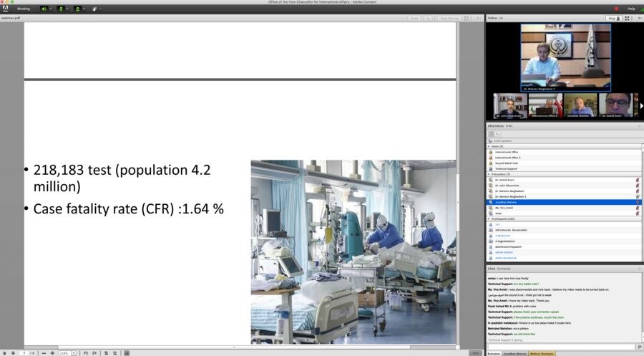This screenshot has width=644, height=356.
Task: Open webcam options dropdown arrow
Action: point(84,9)
